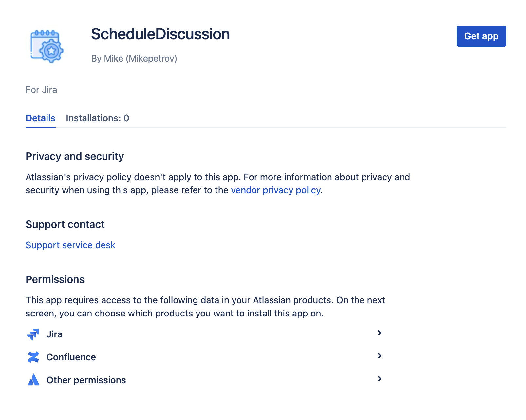Image resolution: width=526 pixels, height=420 pixels.
Task: Open the vendor privacy policy link
Action: click(x=275, y=190)
